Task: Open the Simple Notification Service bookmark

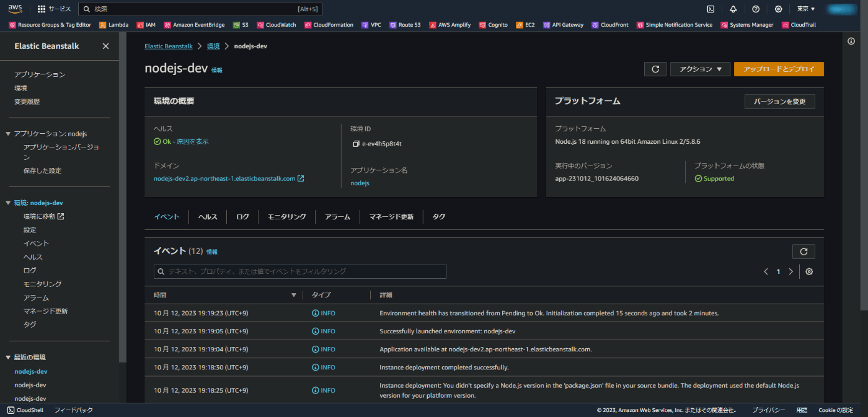Action: point(674,25)
